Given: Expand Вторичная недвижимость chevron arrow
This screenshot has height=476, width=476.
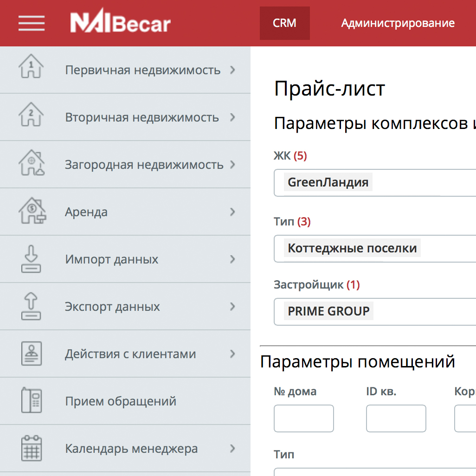Looking at the screenshot, I should tap(232, 117).
